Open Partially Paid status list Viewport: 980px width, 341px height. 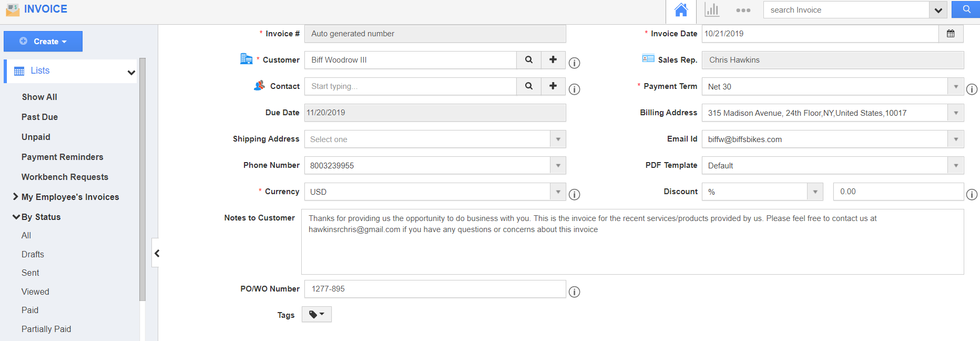[x=46, y=329]
